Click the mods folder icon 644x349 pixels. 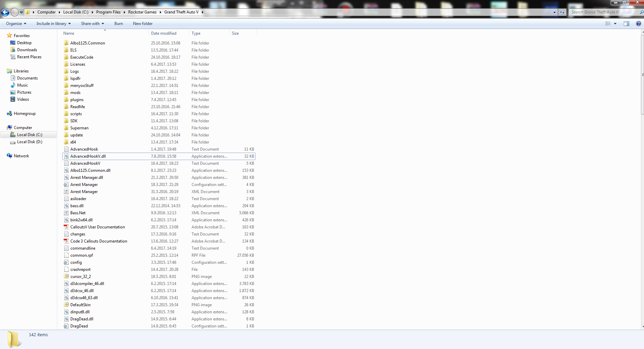[x=66, y=92]
